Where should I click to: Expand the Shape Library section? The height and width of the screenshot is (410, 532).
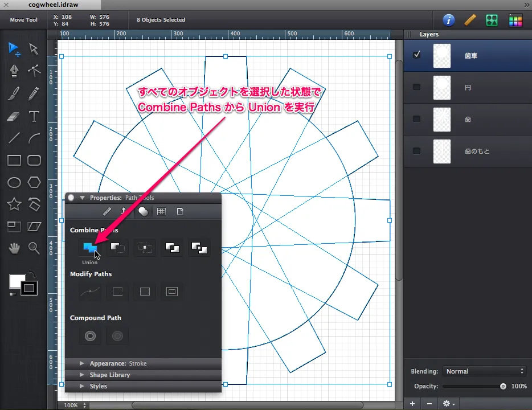(x=82, y=375)
